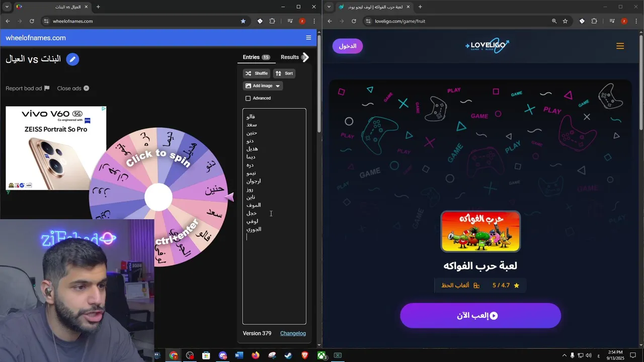Open the Changelog link

[x=293, y=333]
